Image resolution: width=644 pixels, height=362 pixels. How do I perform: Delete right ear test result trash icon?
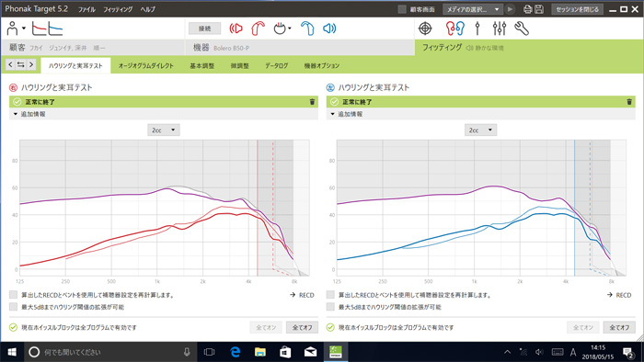click(x=312, y=102)
